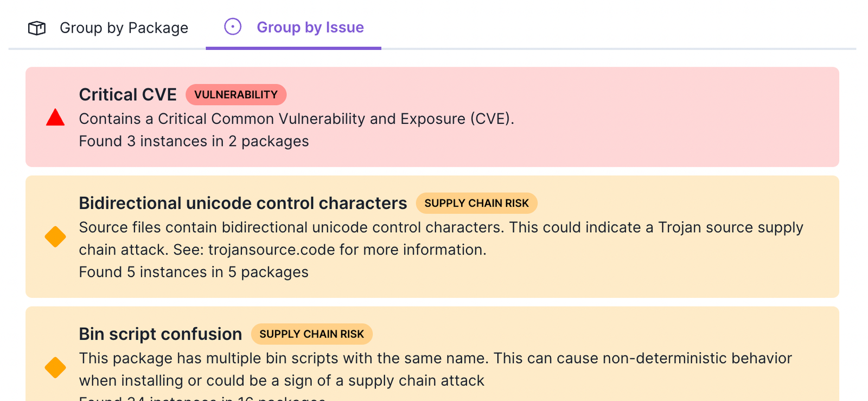Click the VULNERABILITY badge
Viewport: 868px width, 401px height.
click(236, 94)
